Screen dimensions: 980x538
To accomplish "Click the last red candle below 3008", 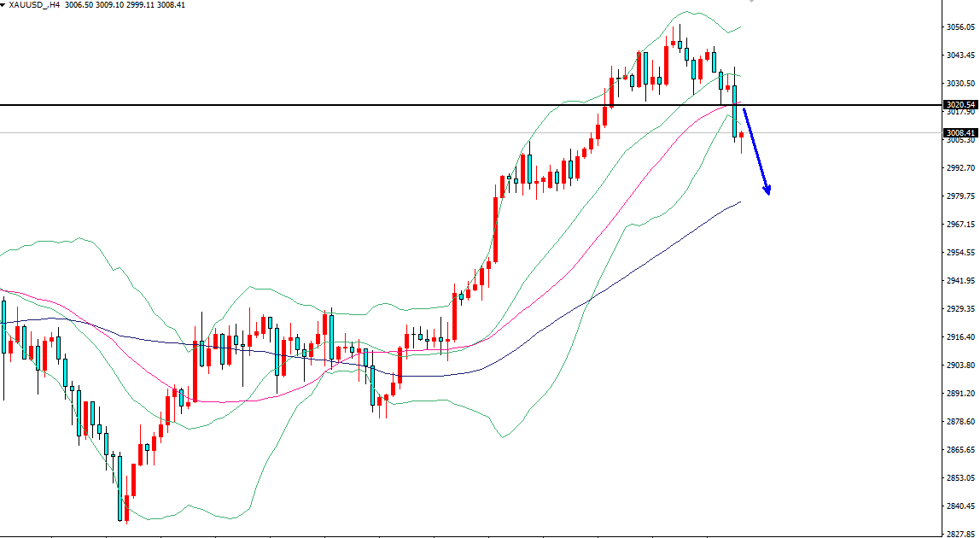I will [x=741, y=136].
